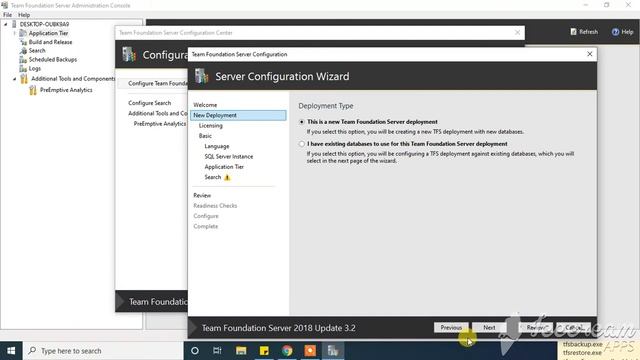Click Refresh in Administration Console
This screenshot has width=640, height=360.
click(x=584, y=31)
